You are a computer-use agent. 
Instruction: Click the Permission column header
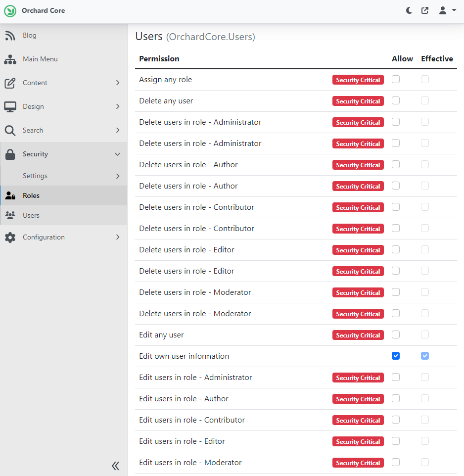pos(159,58)
